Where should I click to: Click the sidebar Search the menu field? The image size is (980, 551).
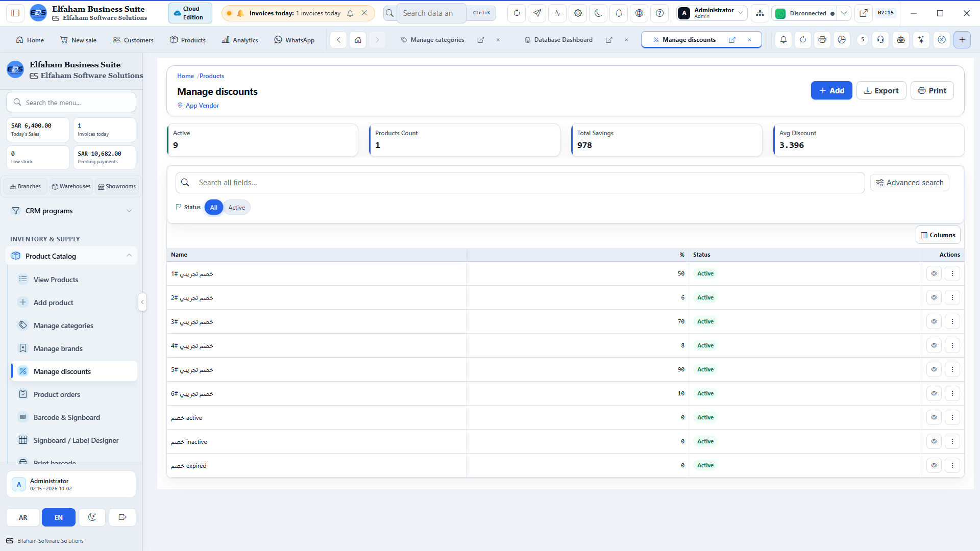[x=71, y=103]
